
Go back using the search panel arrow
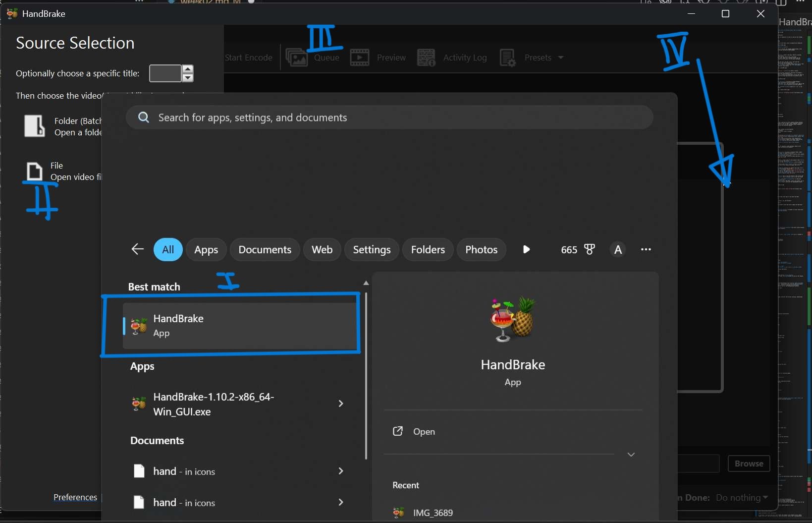pos(137,249)
